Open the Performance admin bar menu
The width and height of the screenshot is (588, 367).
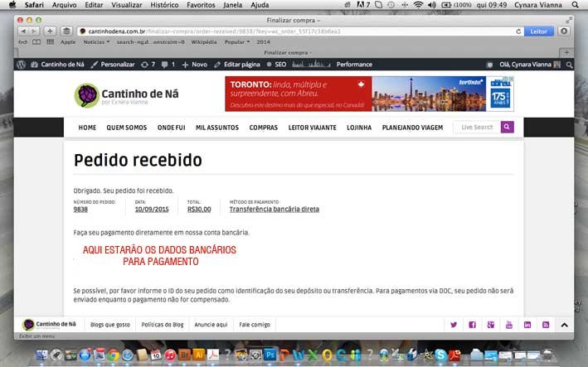pyautogui.click(x=354, y=65)
